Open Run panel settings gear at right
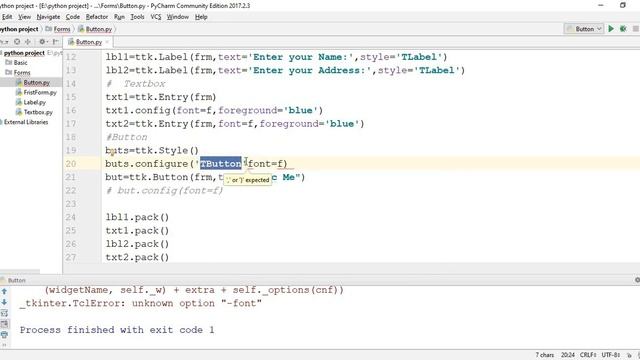 coord(637,280)
